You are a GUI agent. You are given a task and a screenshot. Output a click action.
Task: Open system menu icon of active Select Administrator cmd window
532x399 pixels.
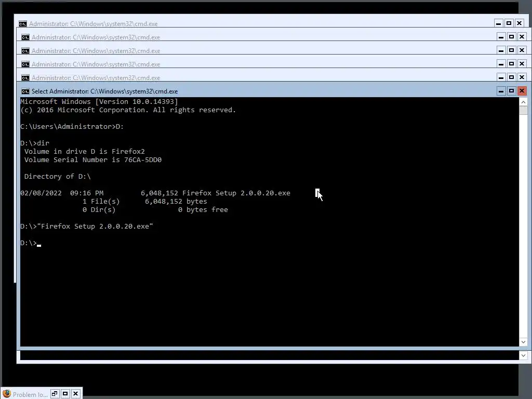tap(25, 91)
